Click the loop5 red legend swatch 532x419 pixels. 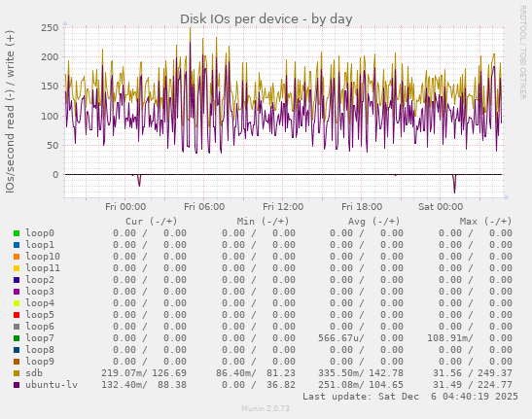tap(17, 315)
